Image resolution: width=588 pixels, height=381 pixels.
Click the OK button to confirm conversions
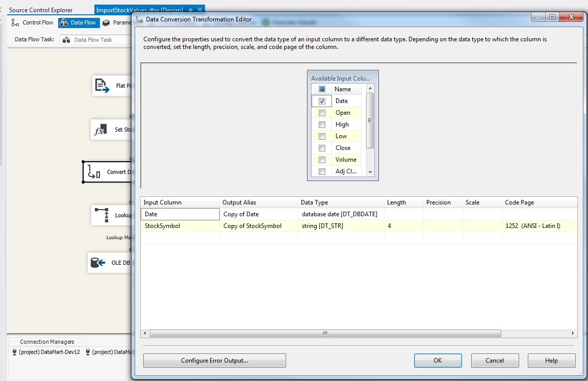pos(437,360)
